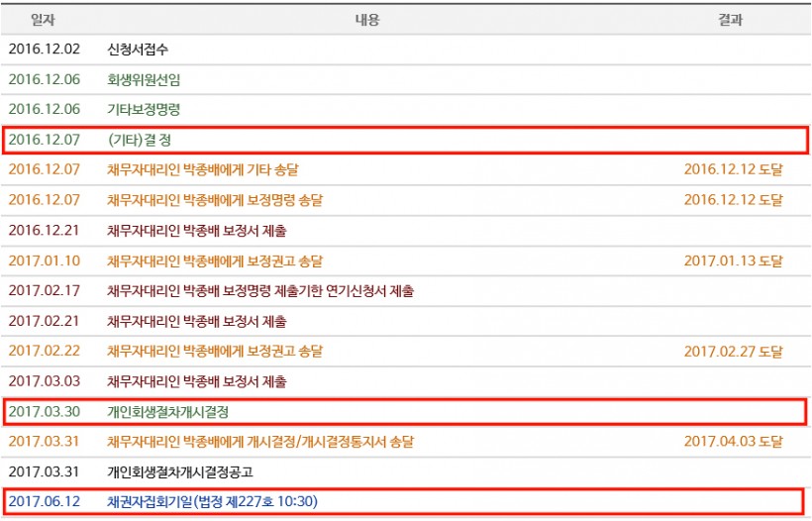Select the 회생위원선임 entry
Screen dimensions: 812x521
144,79
